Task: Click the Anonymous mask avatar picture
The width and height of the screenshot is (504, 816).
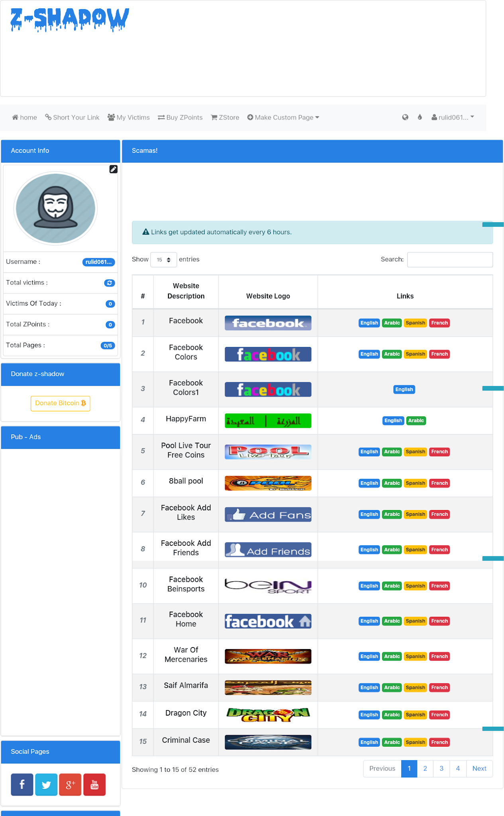Action: [56, 208]
